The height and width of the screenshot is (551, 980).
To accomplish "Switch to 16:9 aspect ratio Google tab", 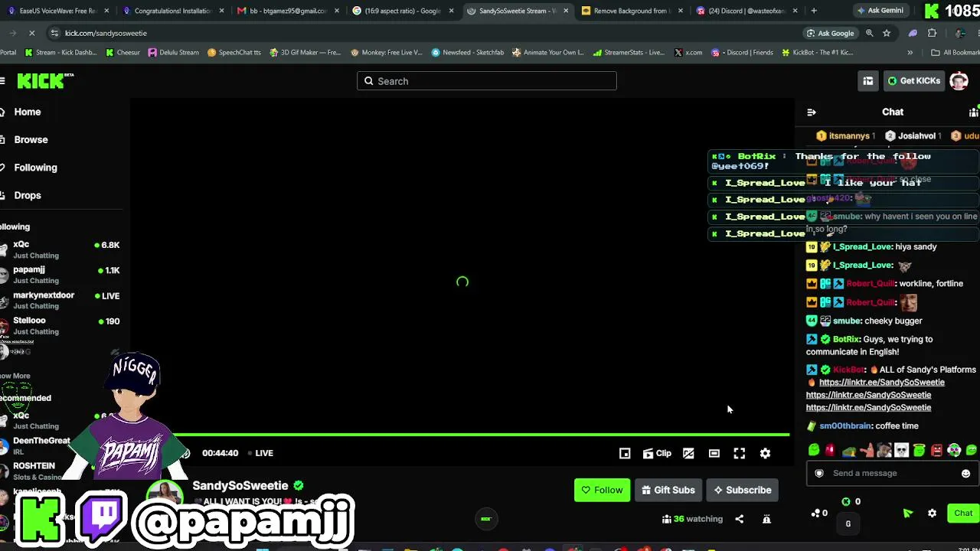I will point(403,11).
